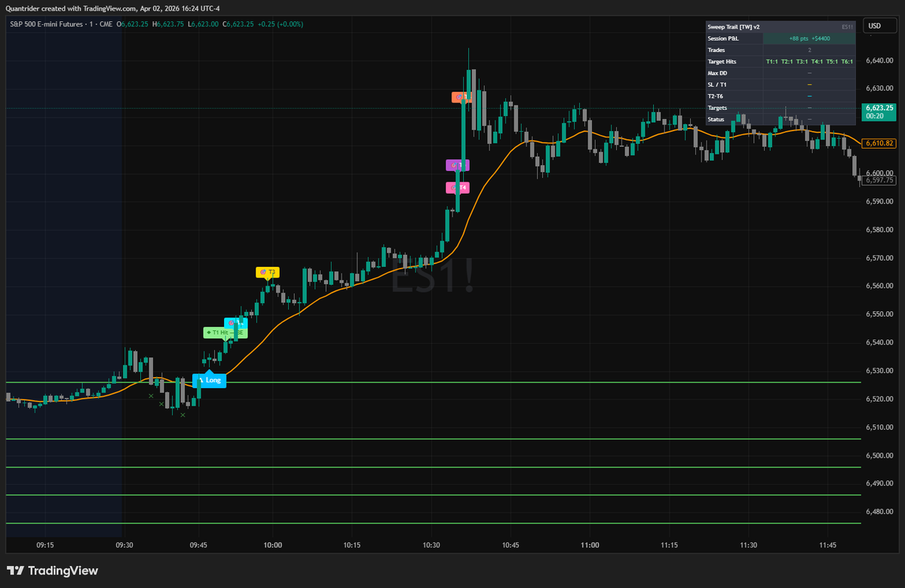Click the blue Long entry marker

click(x=210, y=381)
